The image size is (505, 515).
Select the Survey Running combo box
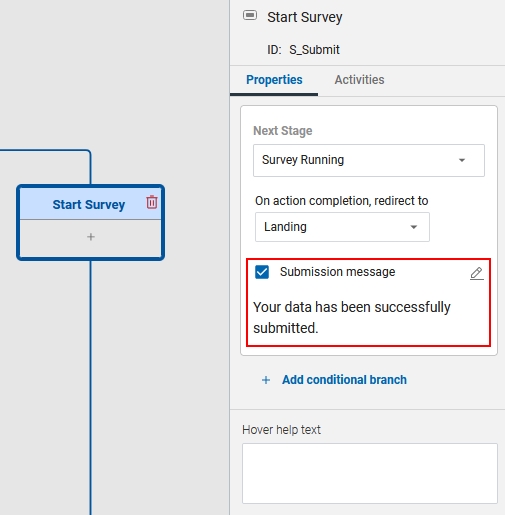pyautogui.click(x=369, y=160)
